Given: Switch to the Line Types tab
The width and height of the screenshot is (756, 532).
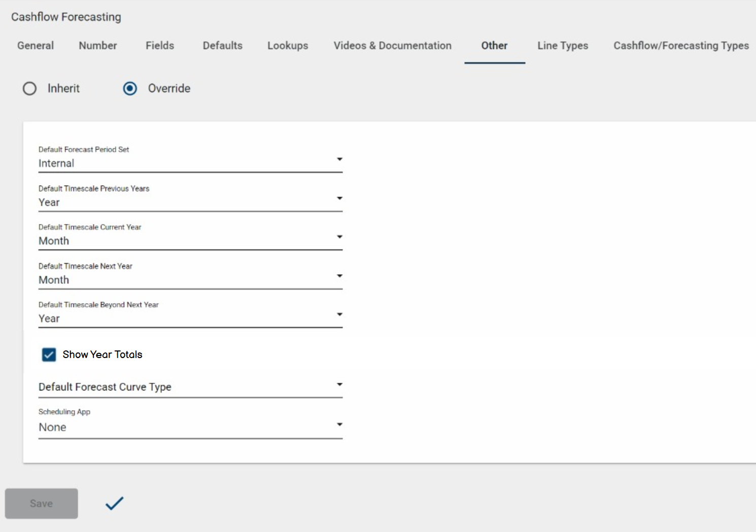Looking at the screenshot, I should pyautogui.click(x=563, y=46).
